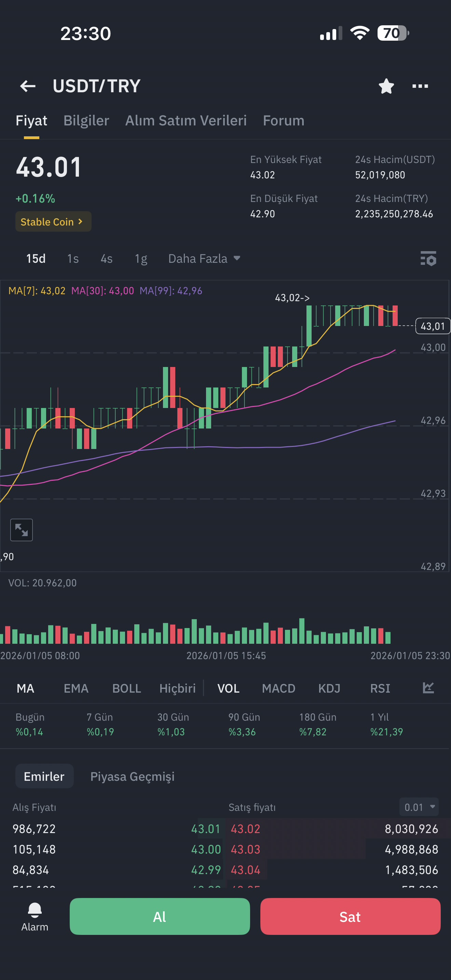The width and height of the screenshot is (451, 980).
Task: Open the 0.01 order book precision dropdown
Action: [419, 807]
